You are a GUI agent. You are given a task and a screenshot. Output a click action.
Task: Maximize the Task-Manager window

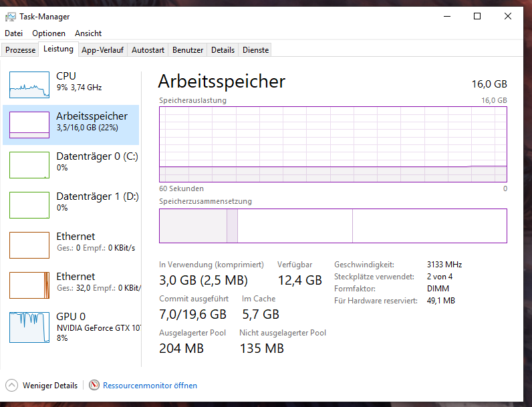(x=477, y=17)
